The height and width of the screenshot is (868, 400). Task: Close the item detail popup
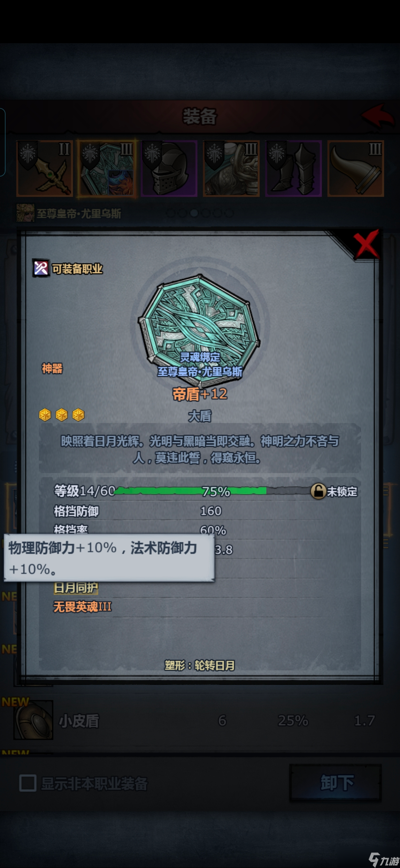click(x=366, y=244)
